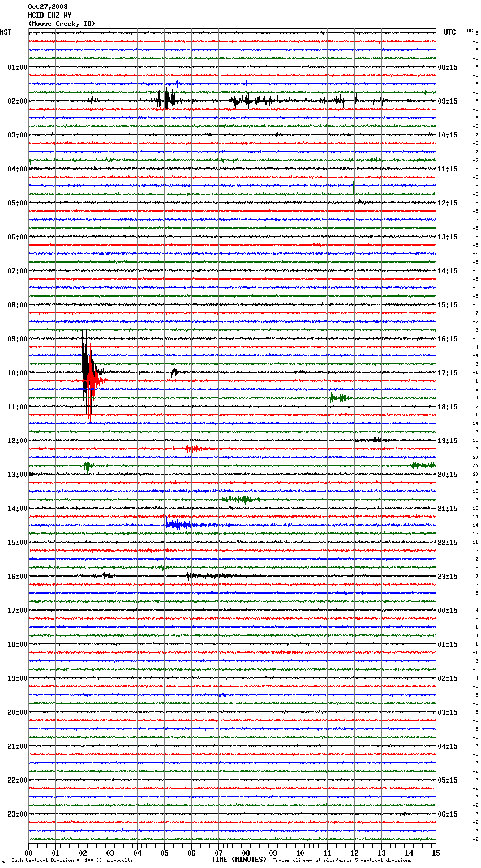Viewport: 481px width, 868px height.
Task: Select the '16:00' MST time label
Action: tap(18, 577)
